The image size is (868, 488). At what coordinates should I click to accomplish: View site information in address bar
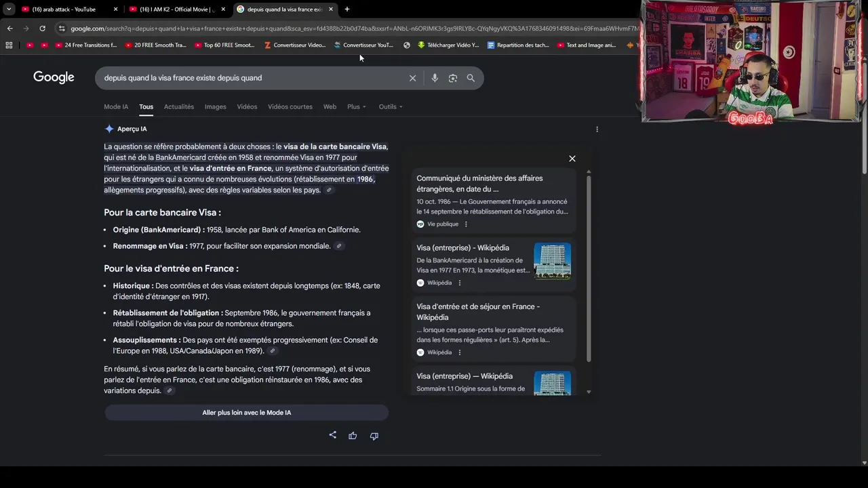click(x=62, y=28)
